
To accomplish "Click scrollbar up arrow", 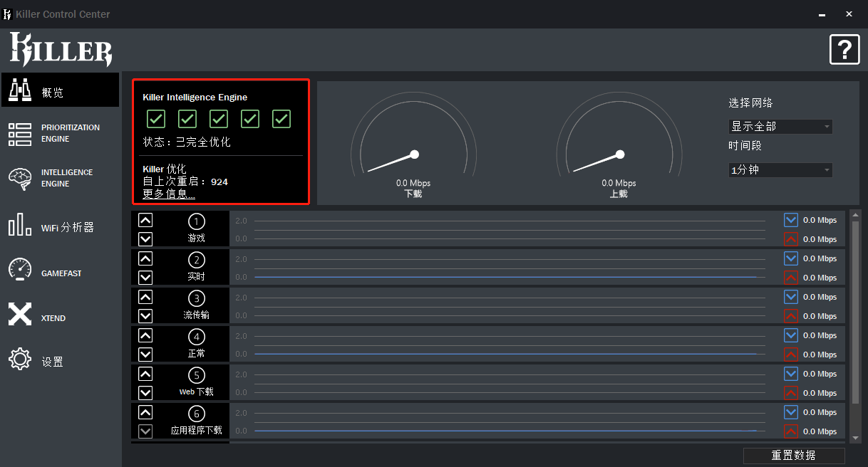I will click(856, 215).
